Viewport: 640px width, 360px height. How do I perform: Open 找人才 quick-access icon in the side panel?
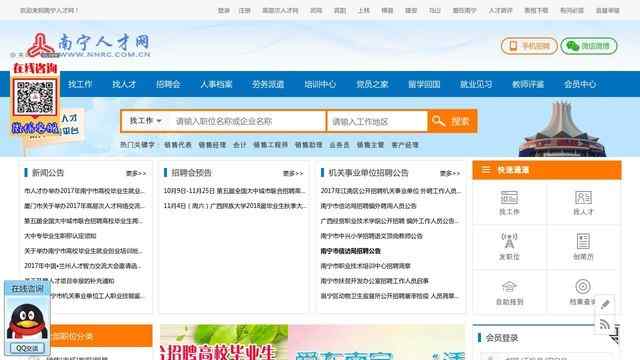(583, 203)
